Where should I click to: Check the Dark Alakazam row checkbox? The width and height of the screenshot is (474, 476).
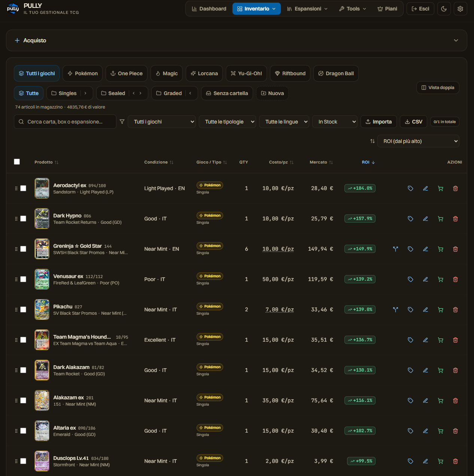pos(23,370)
